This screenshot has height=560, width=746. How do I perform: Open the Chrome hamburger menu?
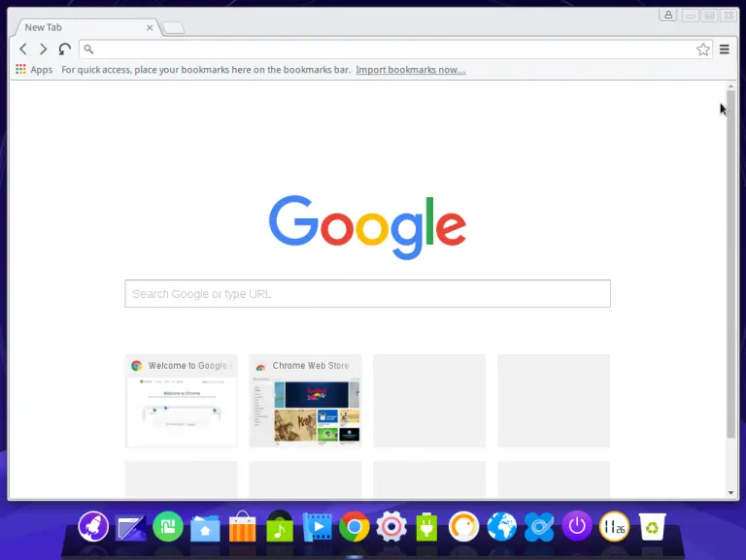725,49
